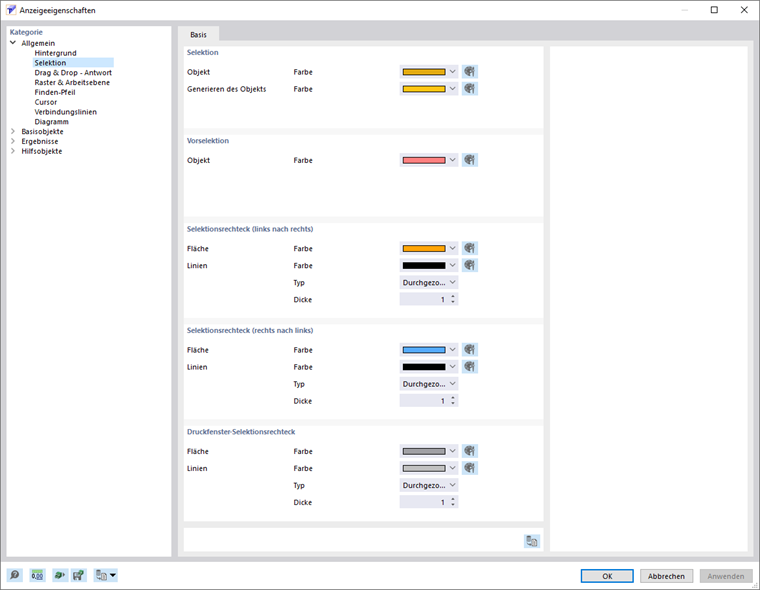Image resolution: width=760 pixels, height=590 pixels.
Task: Click the green arrow icon in bottom toolbar
Action: [60, 575]
